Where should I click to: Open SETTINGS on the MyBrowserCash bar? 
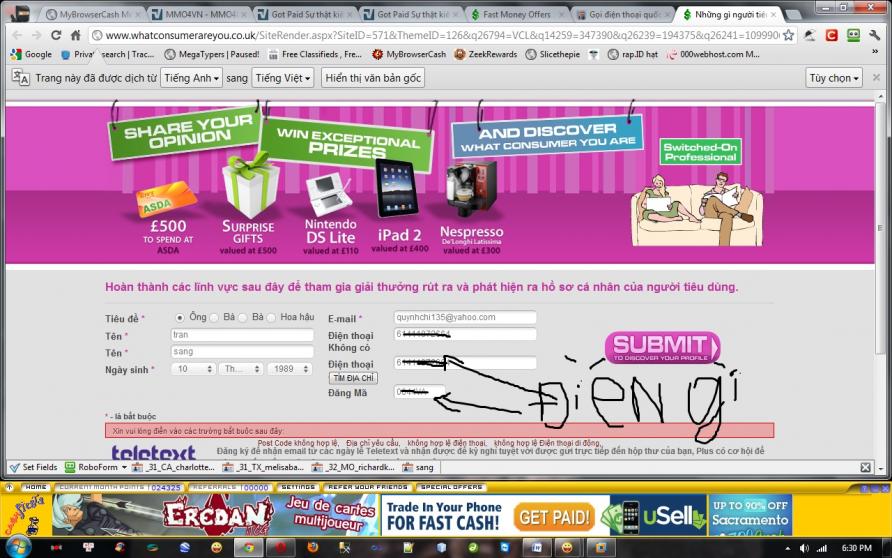(x=298, y=487)
